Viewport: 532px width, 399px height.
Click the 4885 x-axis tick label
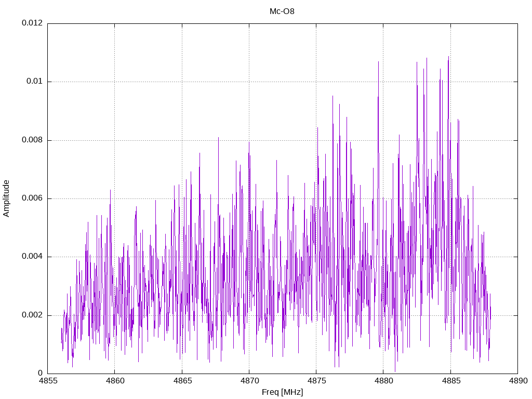click(x=451, y=381)
